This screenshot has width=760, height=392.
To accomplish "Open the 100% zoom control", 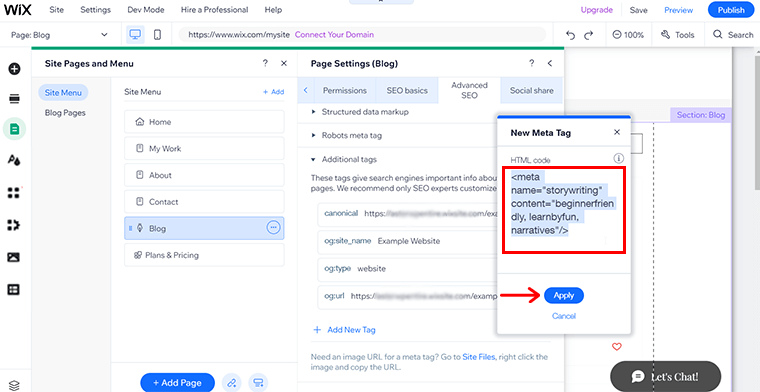I will click(x=628, y=35).
